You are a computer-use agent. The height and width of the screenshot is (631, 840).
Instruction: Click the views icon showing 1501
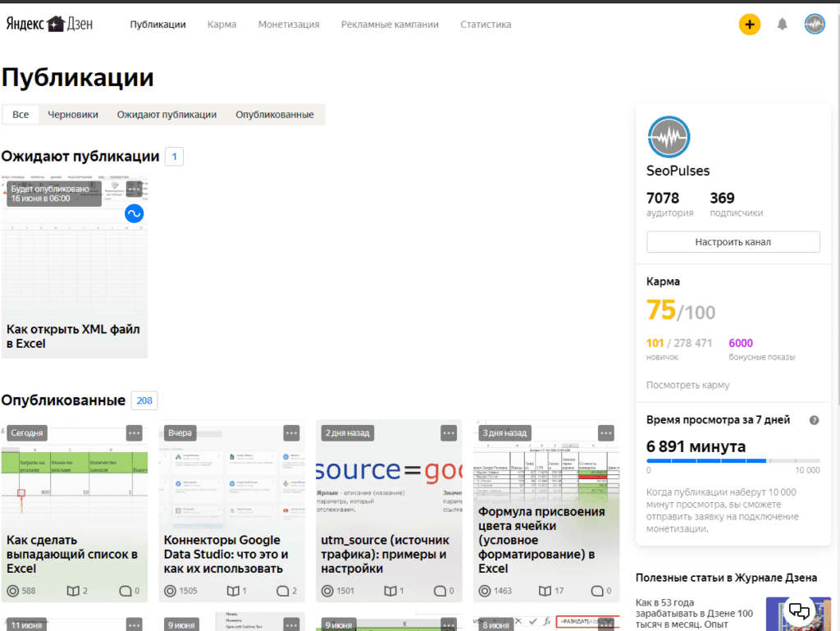click(327, 591)
